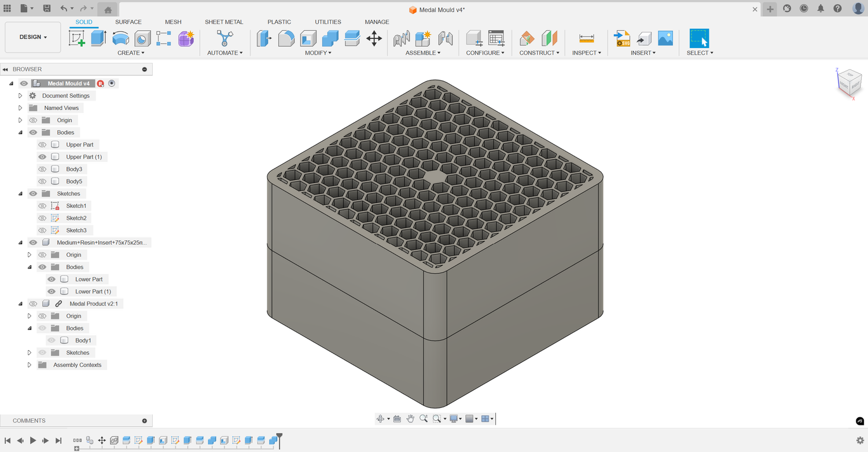Toggle visibility of Sketch1

coord(42,206)
